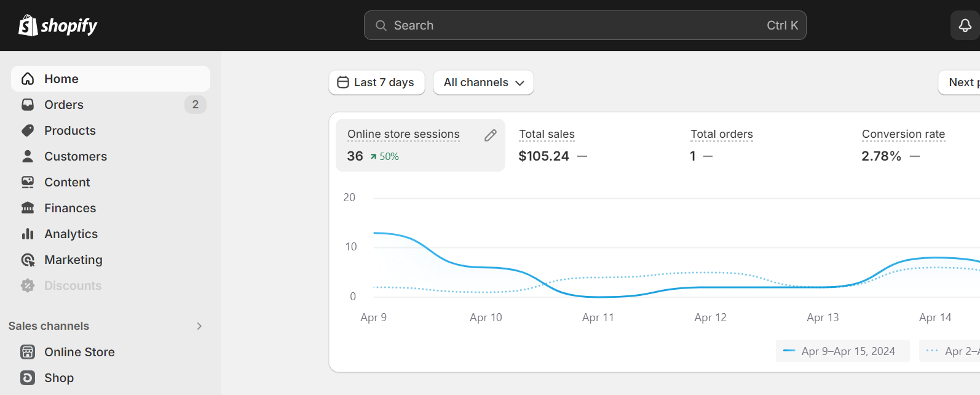Open the All channels dropdown
980x395 pixels.
[x=483, y=82]
